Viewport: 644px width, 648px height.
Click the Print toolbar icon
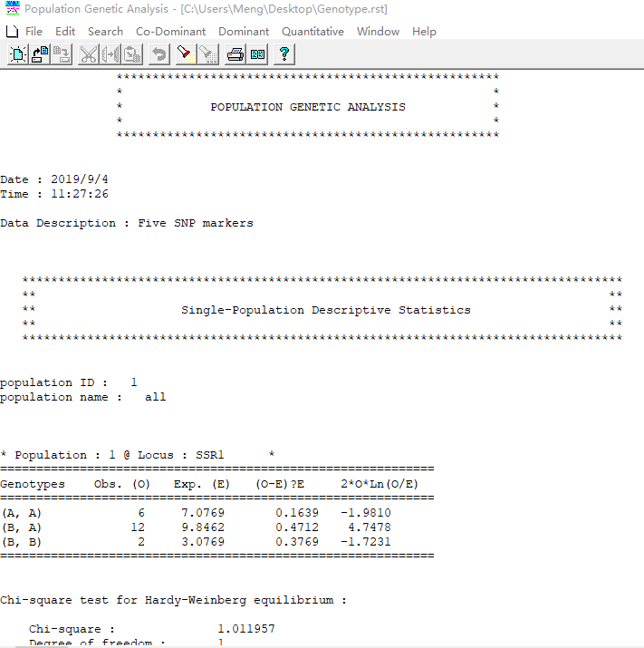[235, 54]
